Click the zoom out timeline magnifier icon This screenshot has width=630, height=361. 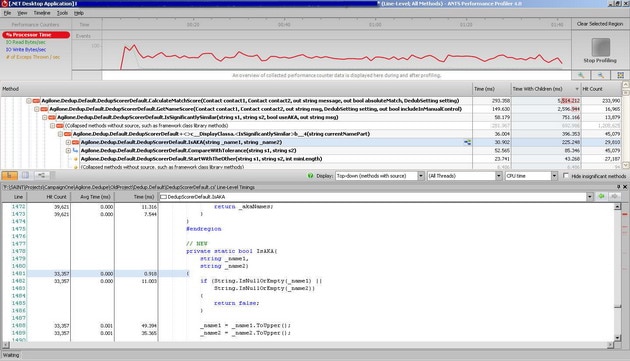pyautogui.click(x=601, y=75)
